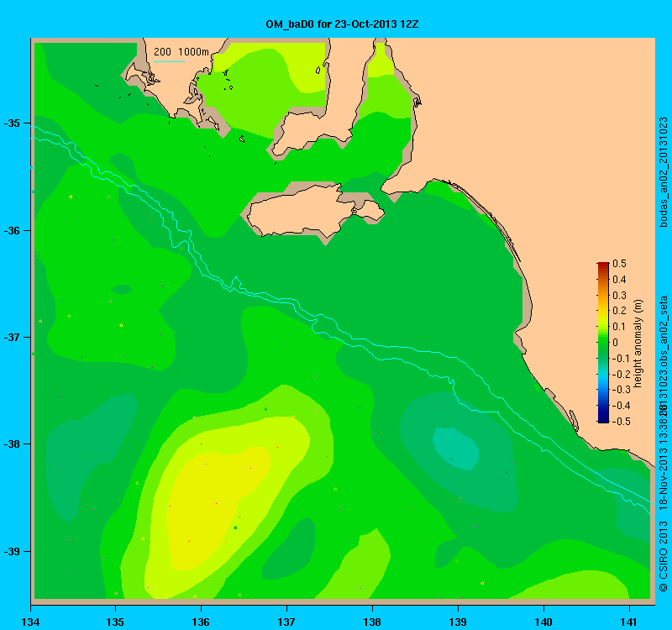Click the "141" longitude axis label
The image size is (672, 630).
click(x=629, y=622)
